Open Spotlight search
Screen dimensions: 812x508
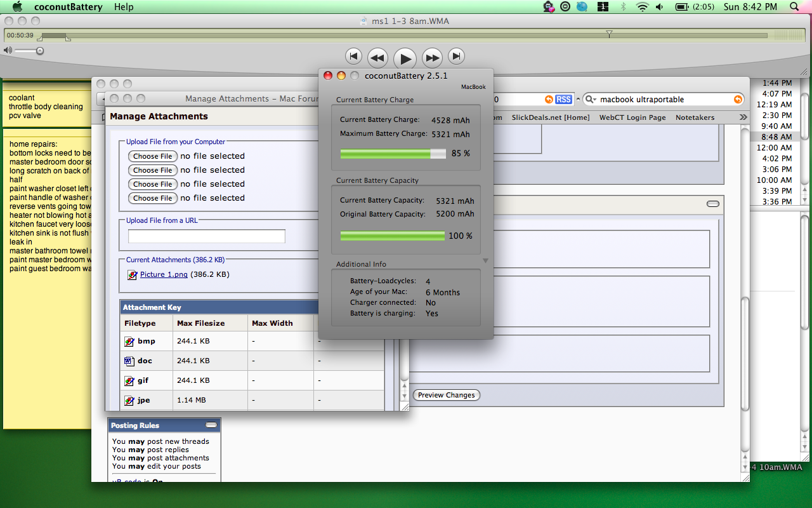pos(794,7)
